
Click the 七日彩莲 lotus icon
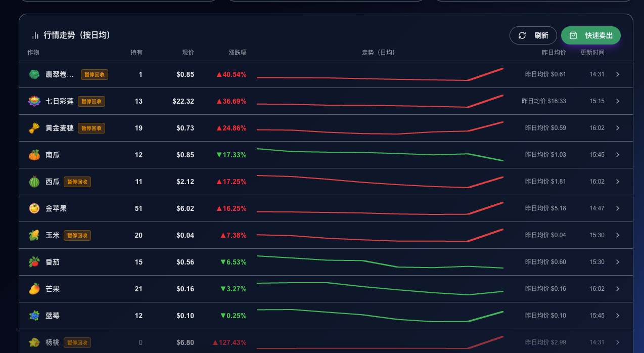34,101
